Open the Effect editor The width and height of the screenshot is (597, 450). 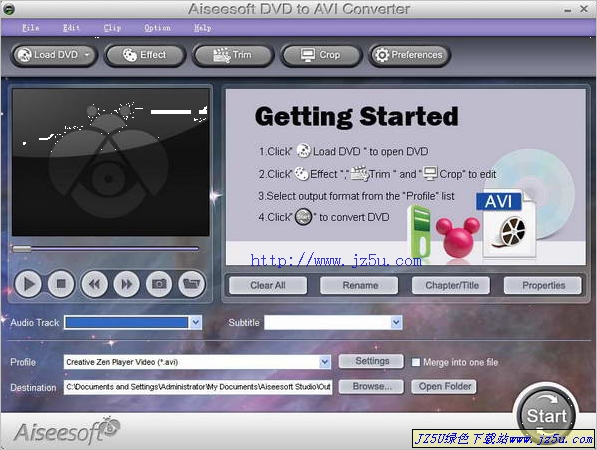tap(145, 55)
